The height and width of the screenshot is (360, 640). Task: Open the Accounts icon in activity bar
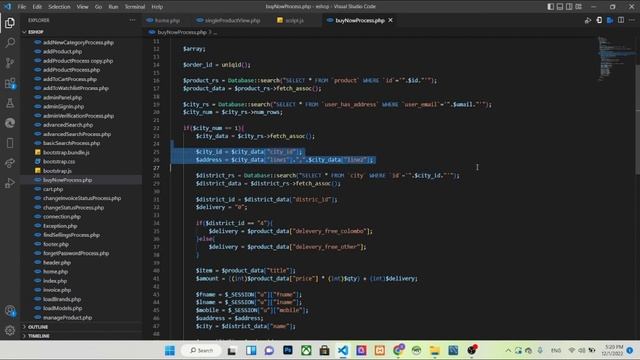(10, 311)
